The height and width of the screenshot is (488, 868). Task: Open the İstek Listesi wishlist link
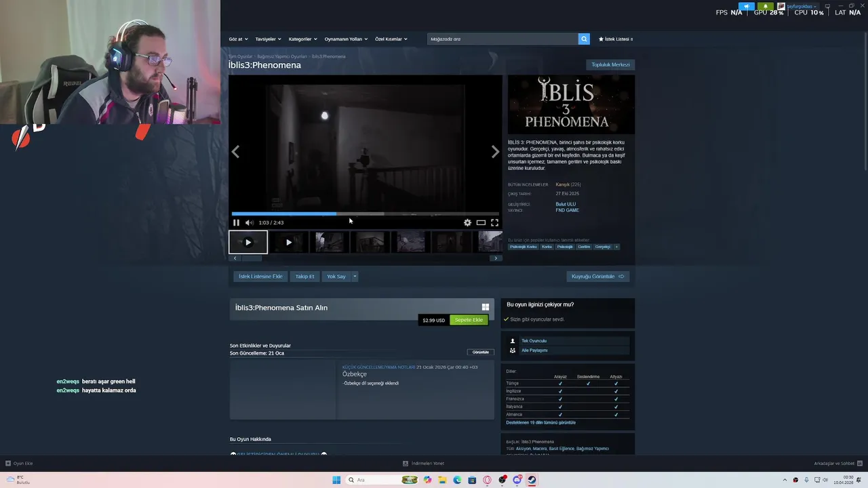click(x=616, y=39)
